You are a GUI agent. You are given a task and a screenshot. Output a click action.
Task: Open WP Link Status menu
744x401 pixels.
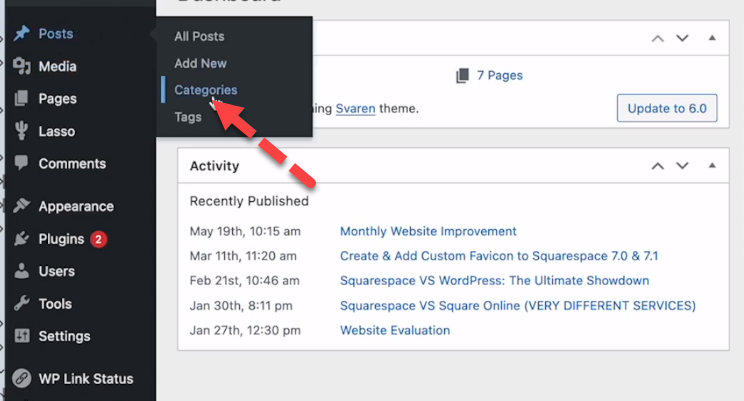86,379
